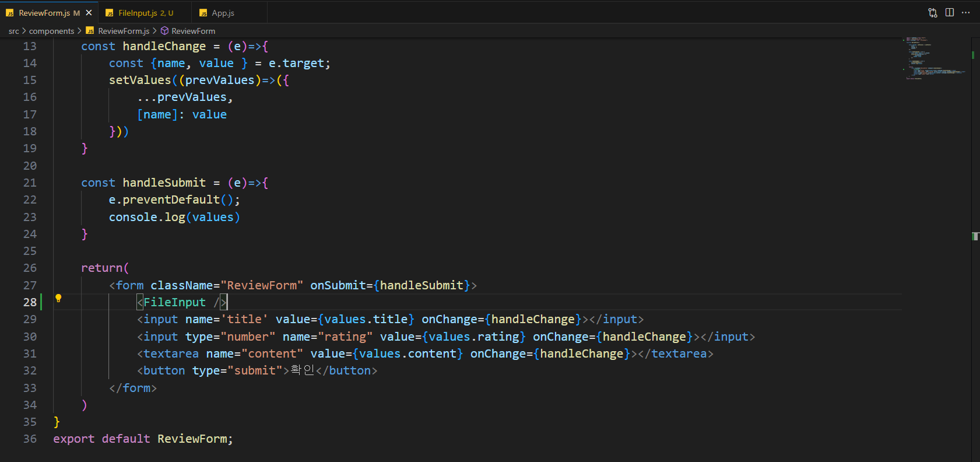Screen dimensions: 980x462
Task: Place cursor on handleSubmit declaration
Action: click(164, 183)
